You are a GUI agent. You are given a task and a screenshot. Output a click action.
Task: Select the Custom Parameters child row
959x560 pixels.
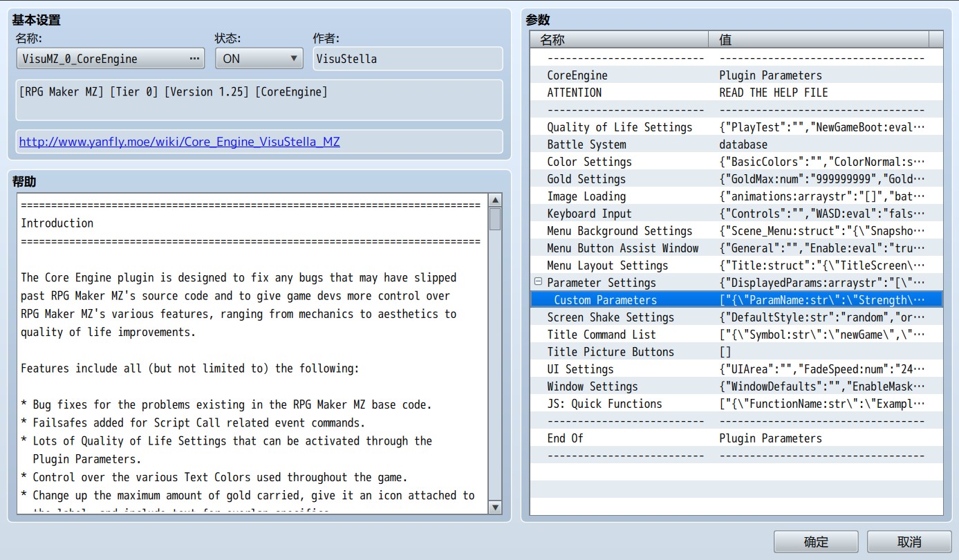pyautogui.click(x=736, y=300)
